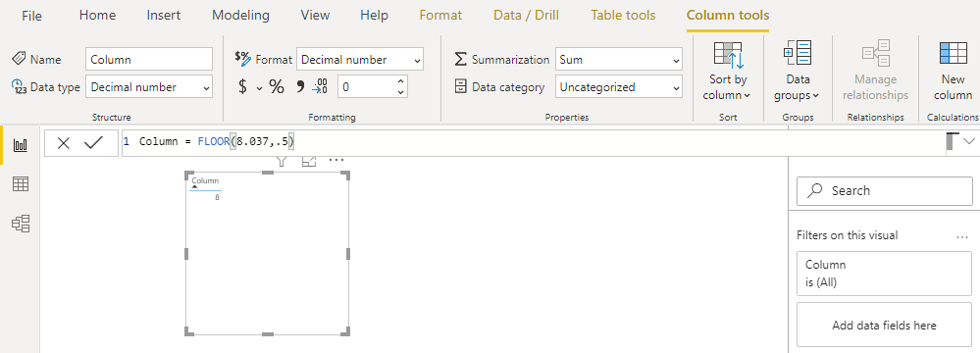
Task: Open the Data type dropdown
Action: (x=149, y=87)
